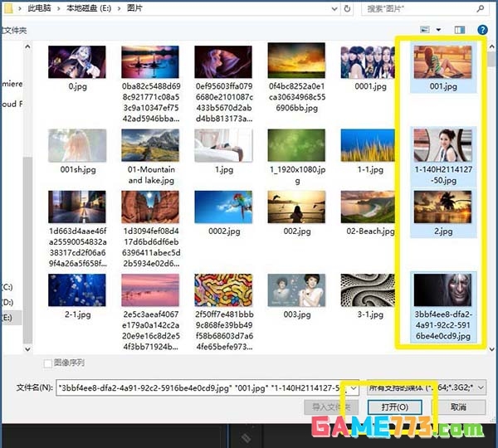Select the 1d3094fef08d4 canyon thumbnail
Viewport: 498px width, 448px height.
click(150, 207)
